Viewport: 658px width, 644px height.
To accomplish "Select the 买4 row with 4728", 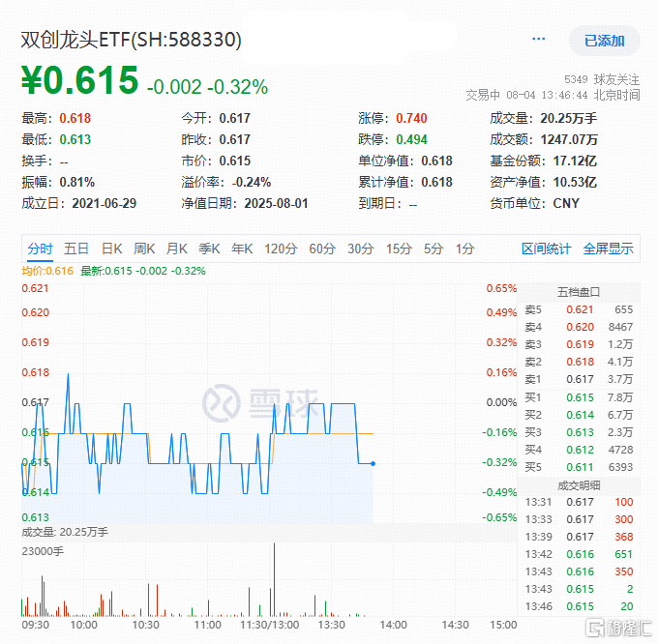I will (x=579, y=450).
